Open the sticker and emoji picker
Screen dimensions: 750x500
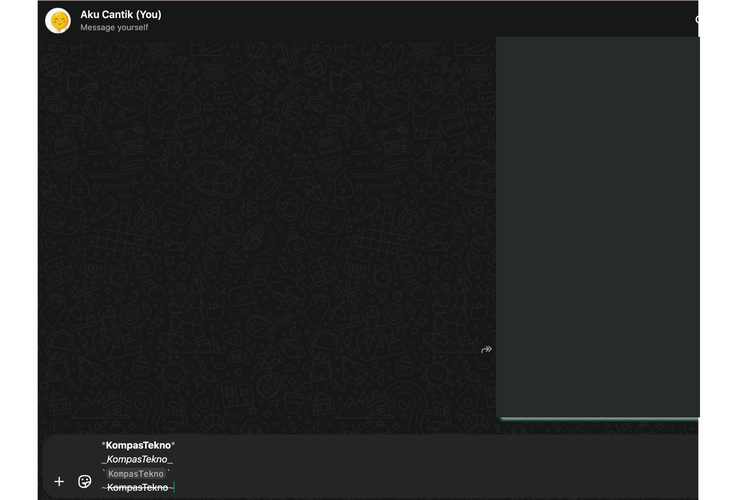(x=85, y=481)
